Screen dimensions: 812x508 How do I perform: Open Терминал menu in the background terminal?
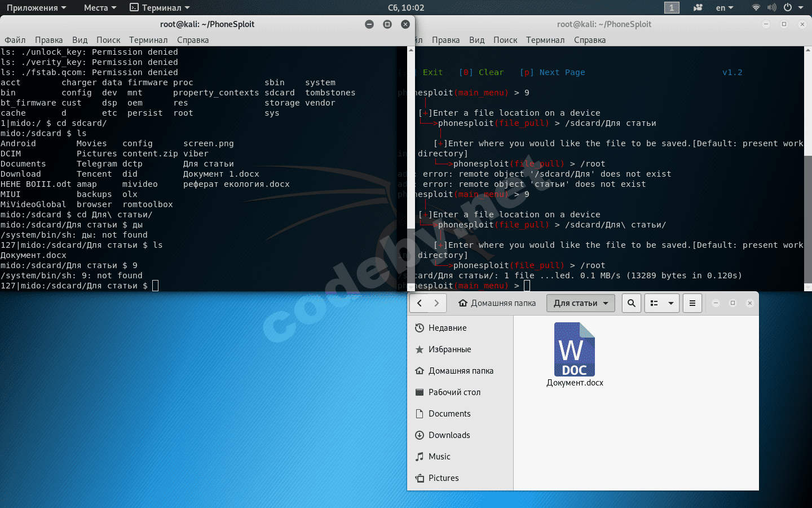click(545, 40)
